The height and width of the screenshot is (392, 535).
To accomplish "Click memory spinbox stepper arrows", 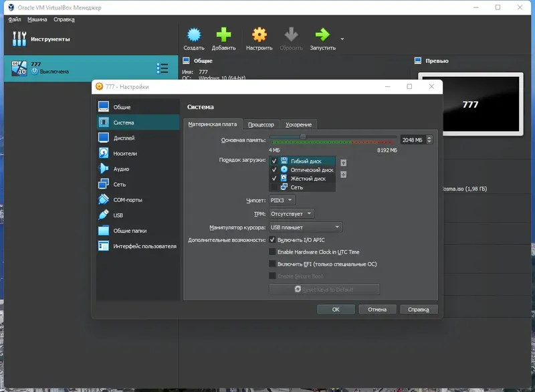I will (429, 140).
